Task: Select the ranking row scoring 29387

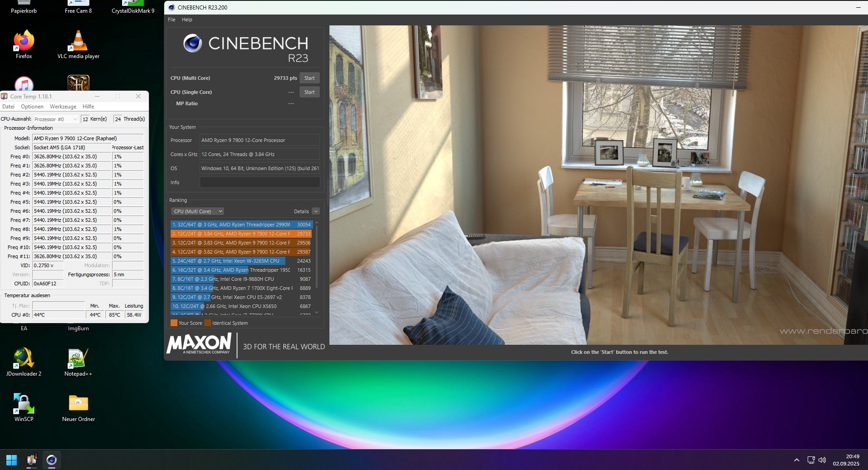Action: tap(241, 252)
